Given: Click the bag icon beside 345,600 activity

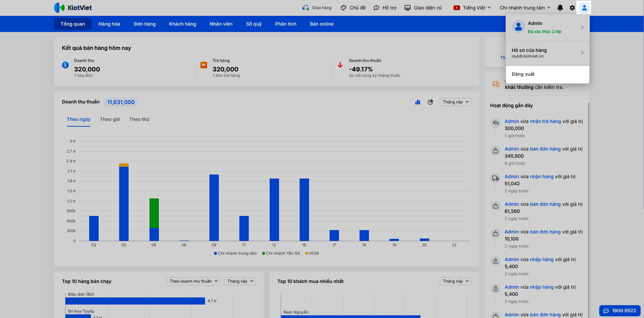Looking at the screenshot, I should [496, 151].
